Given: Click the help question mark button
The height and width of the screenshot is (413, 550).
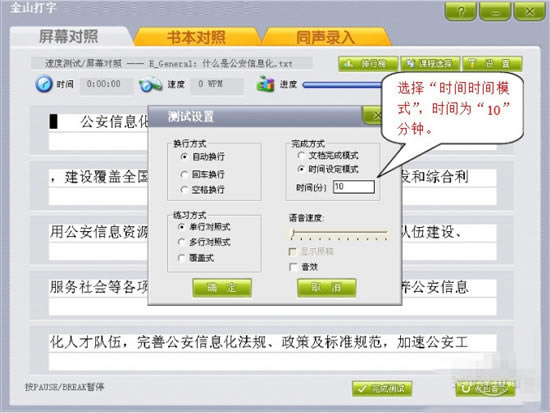Looking at the screenshot, I should pos(461,12).
